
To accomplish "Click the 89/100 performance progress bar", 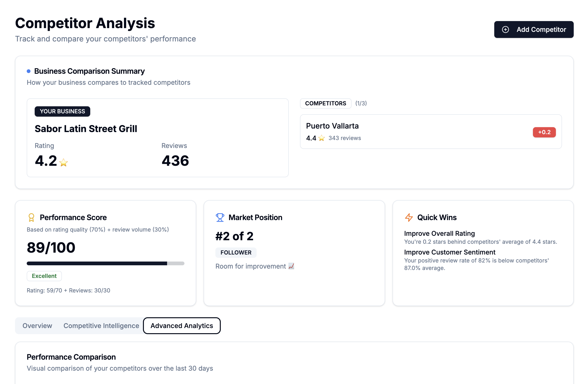I will (105, 263).
